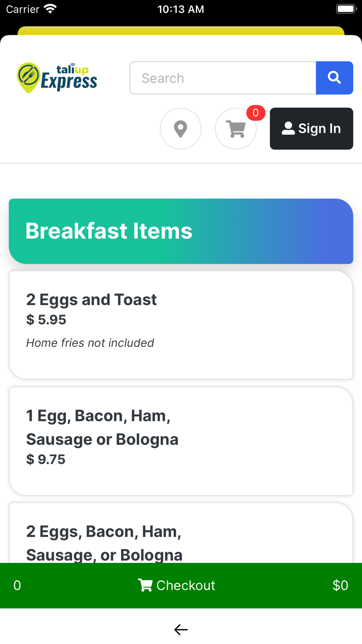
Task: Go back using the arrow icon
Action: pos(181,630)
